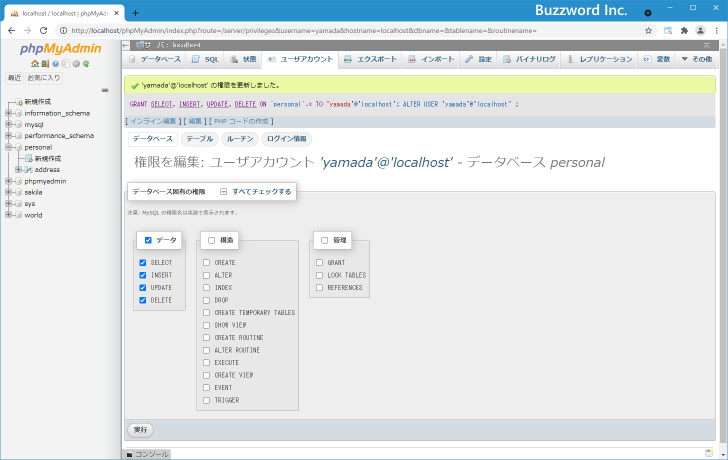Uncheck the UPDATE privilege checkbox
The height and width of the screenshot is (460, 728).
[143, 288]
